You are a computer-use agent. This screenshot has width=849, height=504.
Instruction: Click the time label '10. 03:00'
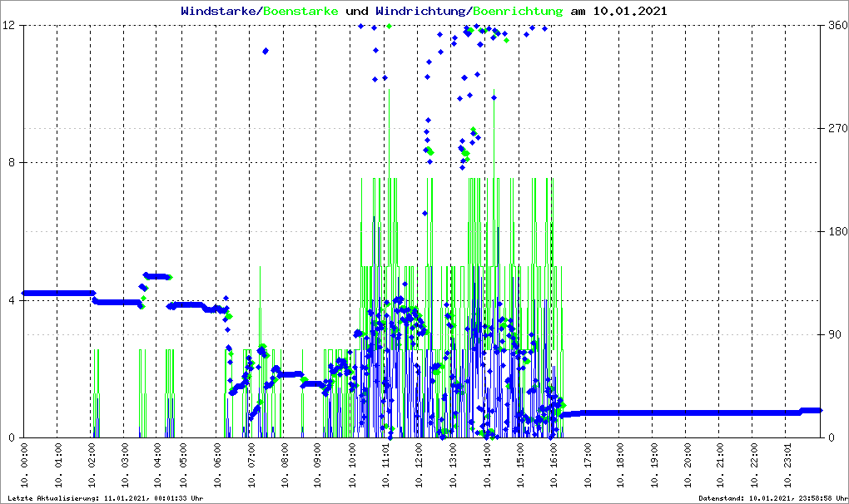pyautogui.click(x=124, y=466)
